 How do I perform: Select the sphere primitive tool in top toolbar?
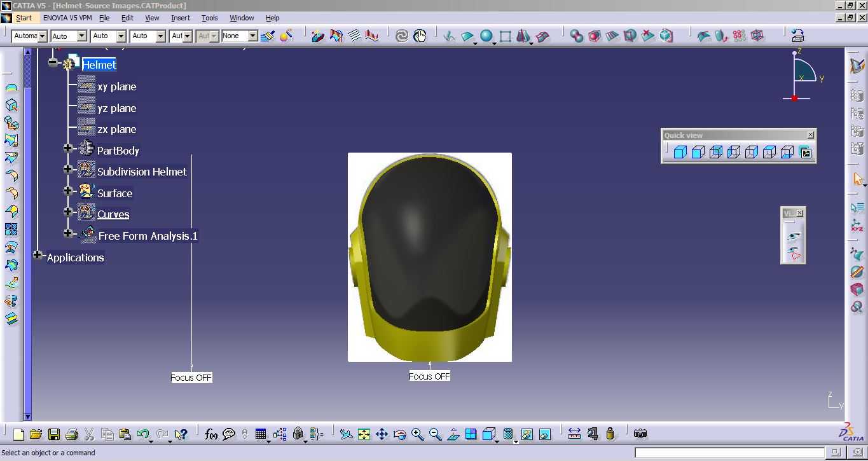[487, 36]
